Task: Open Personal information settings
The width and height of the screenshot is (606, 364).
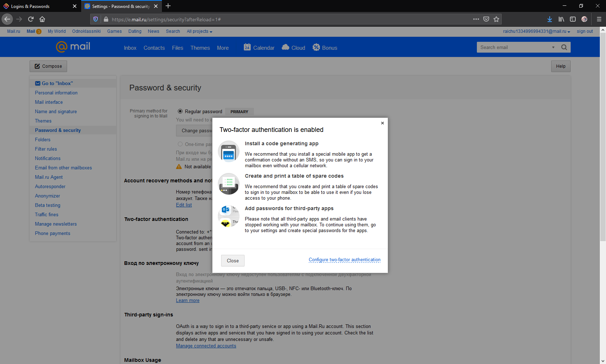Action: coord(56,93)
